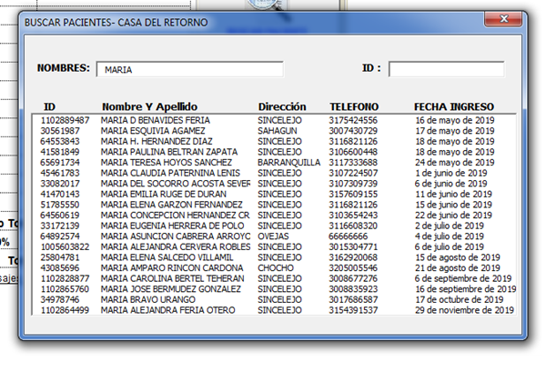Select row MARIA H. HERNANDEZ DIAZ
The width and height of the screenshot is (546, 392).
(x=274, y=141)
